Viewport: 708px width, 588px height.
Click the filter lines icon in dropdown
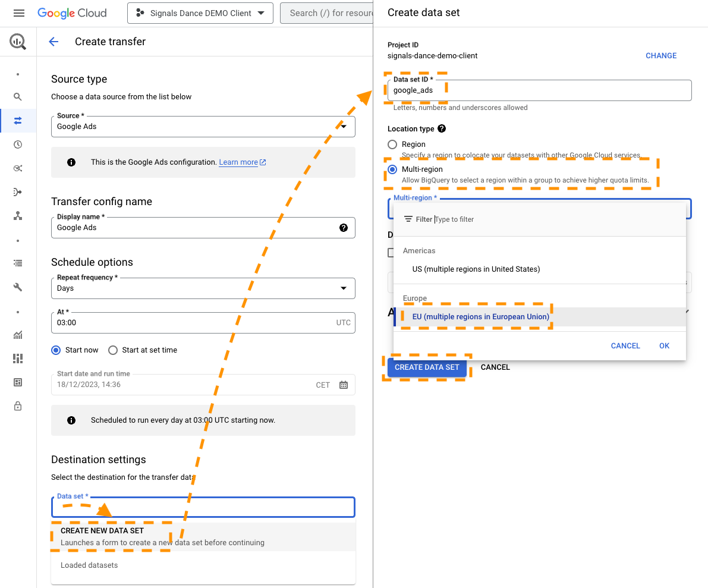coord(408,219)
